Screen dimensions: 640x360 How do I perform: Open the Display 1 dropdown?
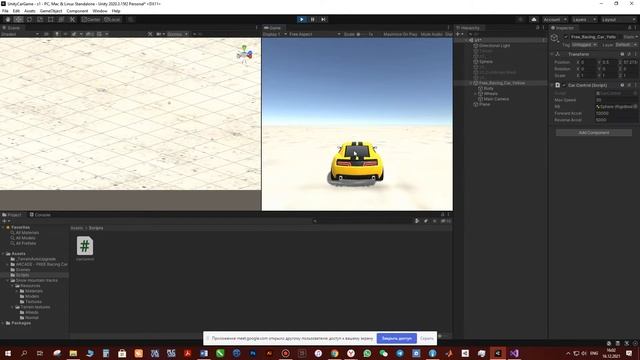tap(275, 34)
